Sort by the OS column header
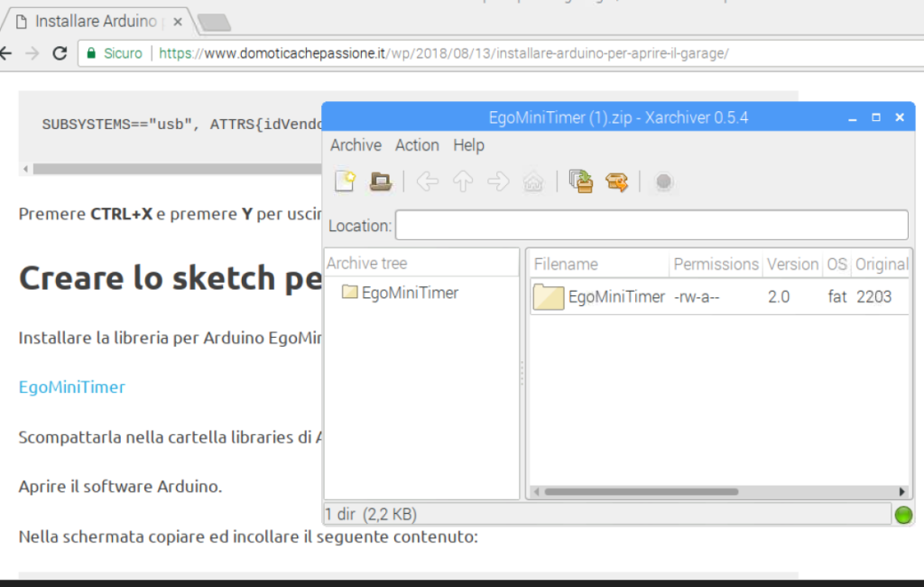The width and height of the screenshot is (924, 587). coord(836,265)
